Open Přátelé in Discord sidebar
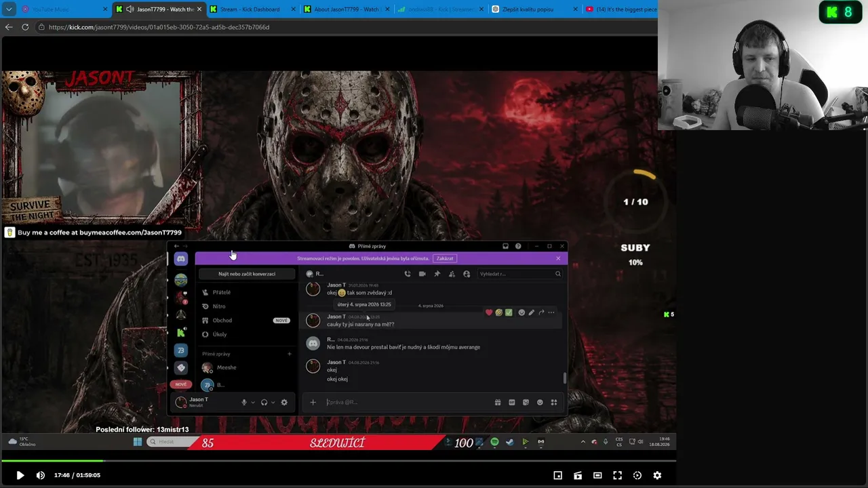The image size is (868, 488). pyautogui.click(x=247, y=292)
